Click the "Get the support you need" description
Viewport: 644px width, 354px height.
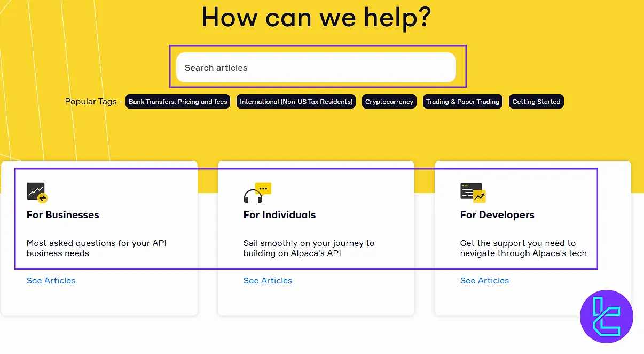[523, 248]
